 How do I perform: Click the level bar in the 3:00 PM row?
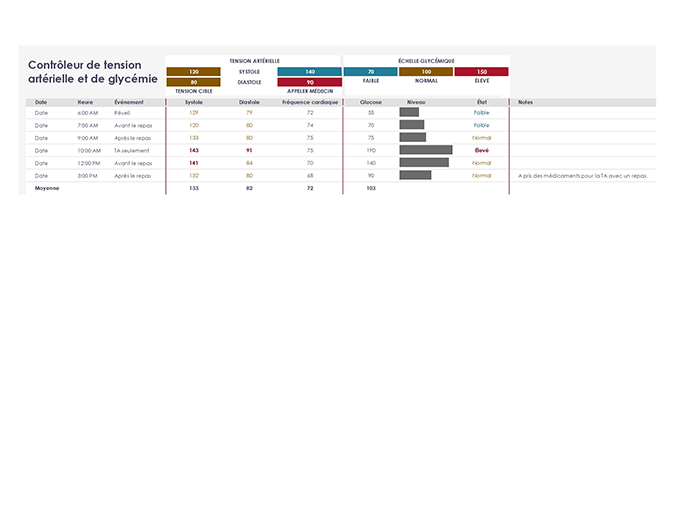pos(415,175)
